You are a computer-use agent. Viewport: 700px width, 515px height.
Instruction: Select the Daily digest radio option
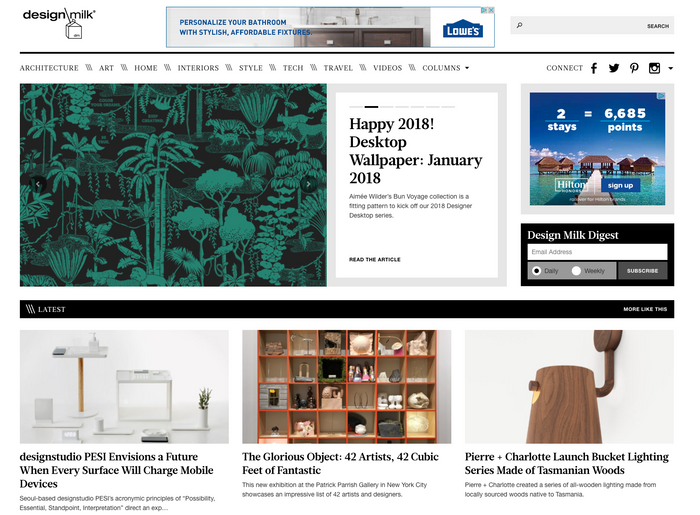coord(537,270)
